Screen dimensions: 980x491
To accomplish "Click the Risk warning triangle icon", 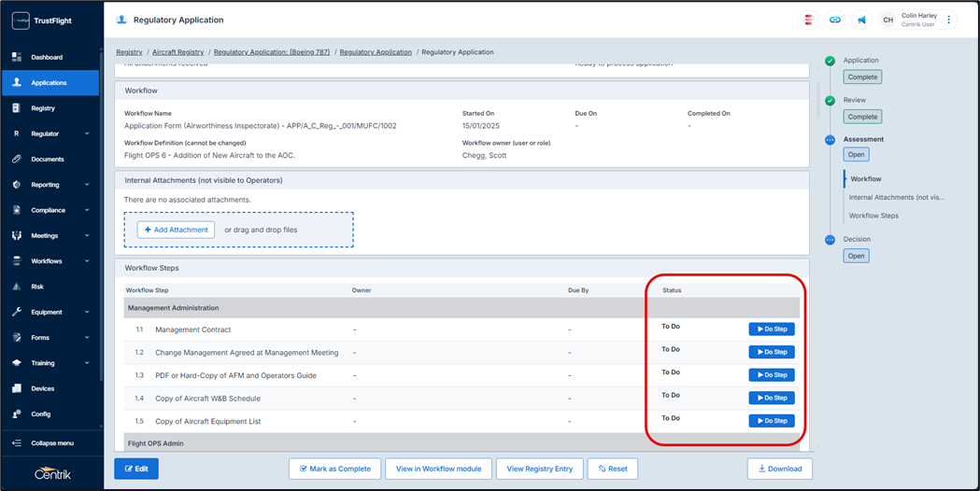I will (17, 287).
